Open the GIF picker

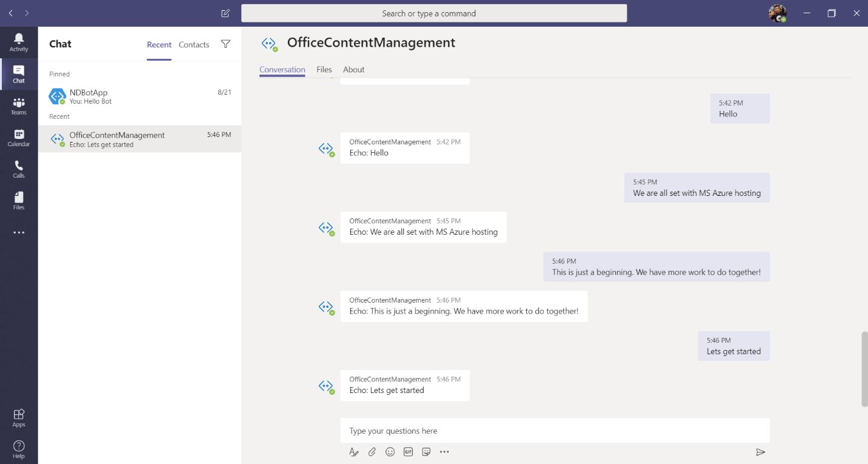pyautogui.click(x=409, y=452)
